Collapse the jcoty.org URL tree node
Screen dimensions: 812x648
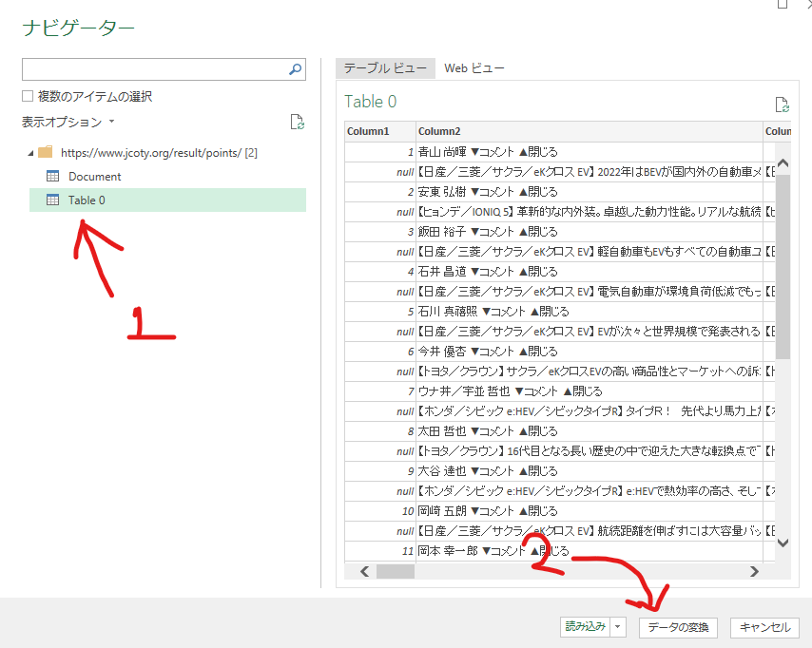pyautogui.click(x=31, y=152)
